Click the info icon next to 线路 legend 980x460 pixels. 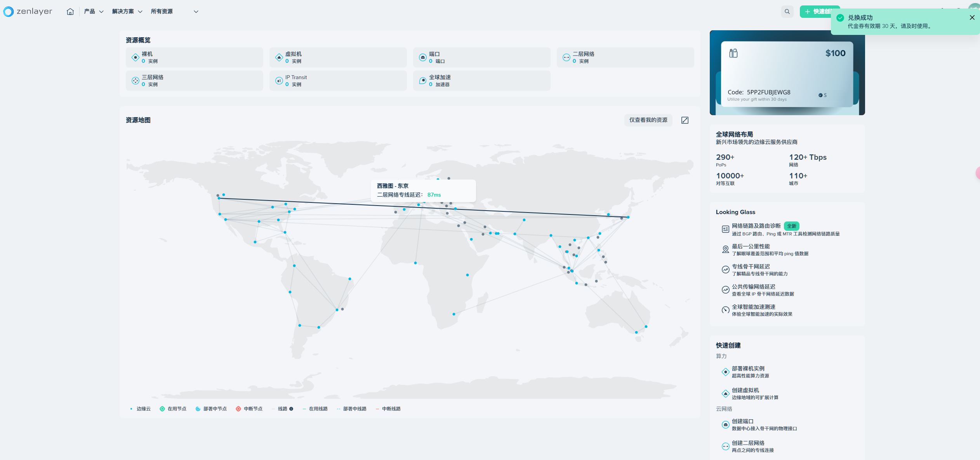coord(291,409)
